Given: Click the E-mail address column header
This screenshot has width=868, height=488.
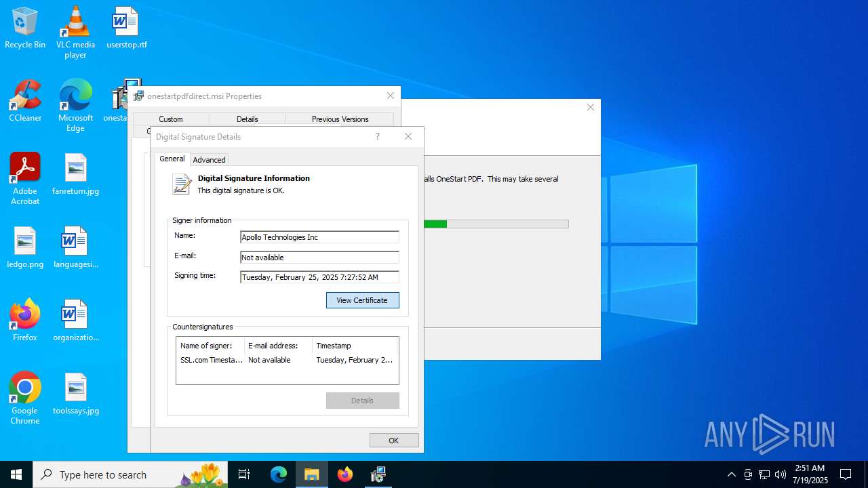Looking at the screenshot, I should pyautogui.click(x=278, y=346).
